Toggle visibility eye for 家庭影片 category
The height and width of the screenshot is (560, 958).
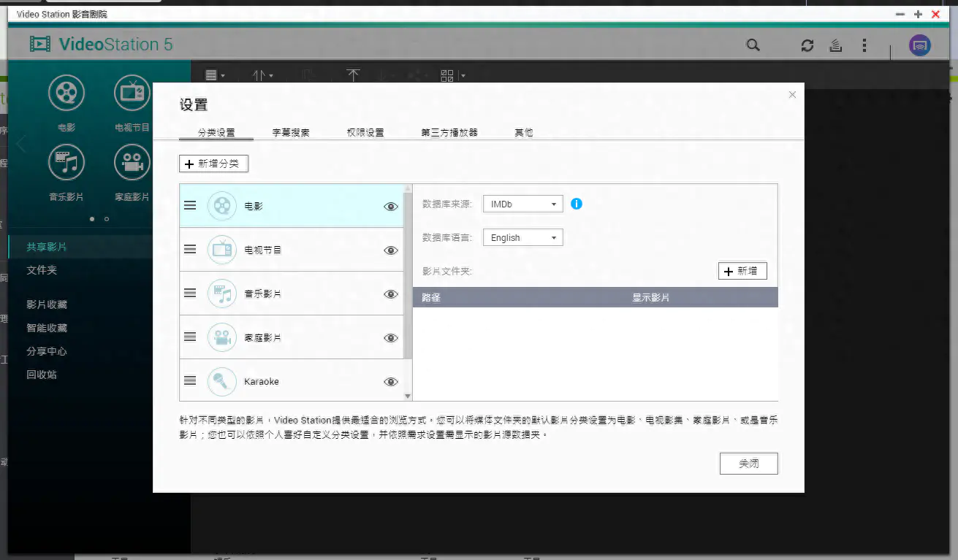point(391,338)
